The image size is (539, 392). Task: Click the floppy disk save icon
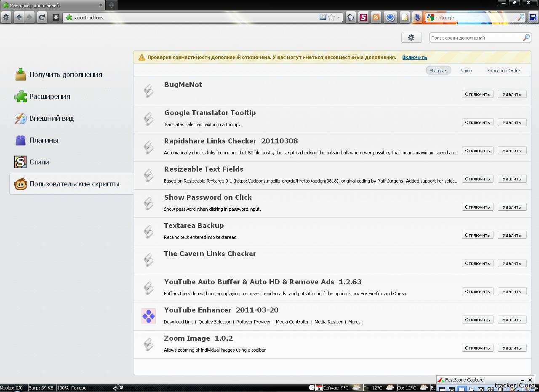(x=533, y=17)
